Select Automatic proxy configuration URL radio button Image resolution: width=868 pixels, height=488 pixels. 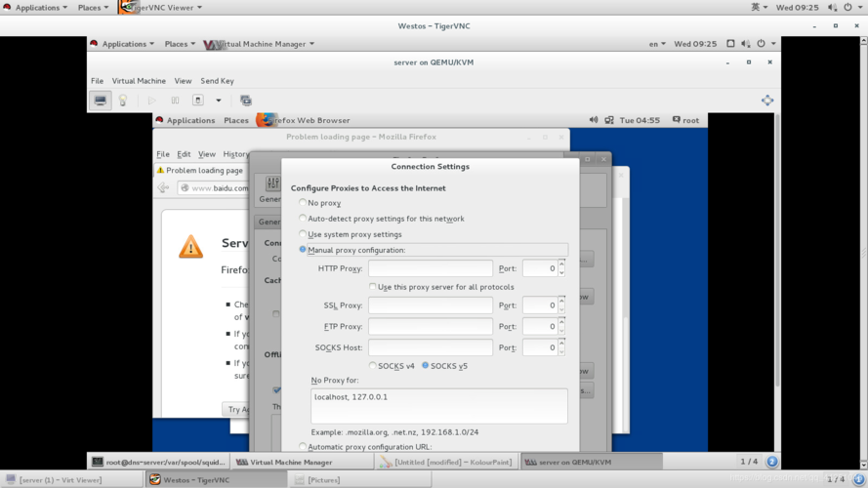(303, 446)
